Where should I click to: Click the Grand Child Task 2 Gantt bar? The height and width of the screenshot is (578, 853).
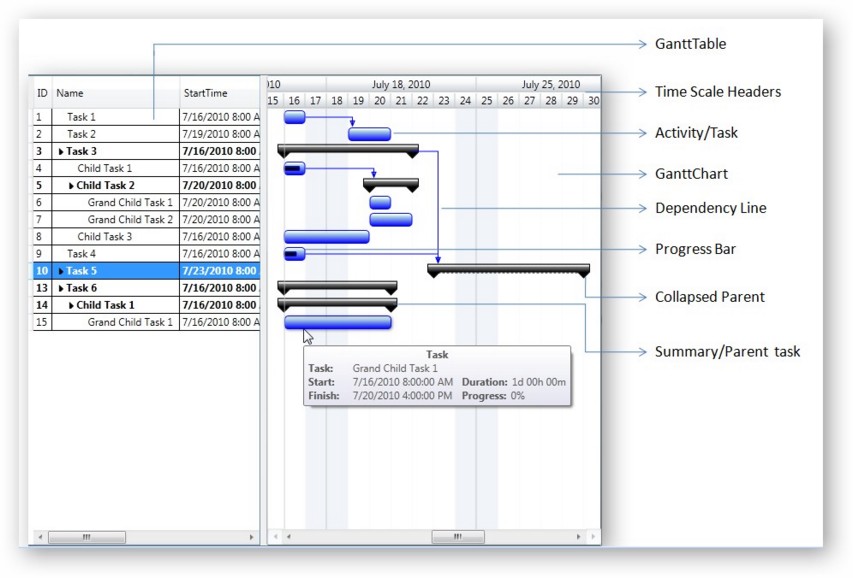point(390,220)
